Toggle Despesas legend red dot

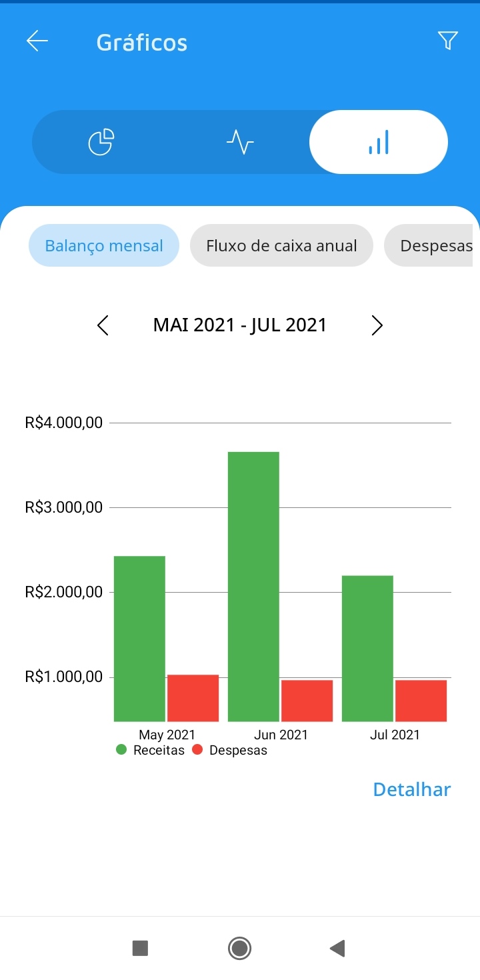(x=197, y=749)
